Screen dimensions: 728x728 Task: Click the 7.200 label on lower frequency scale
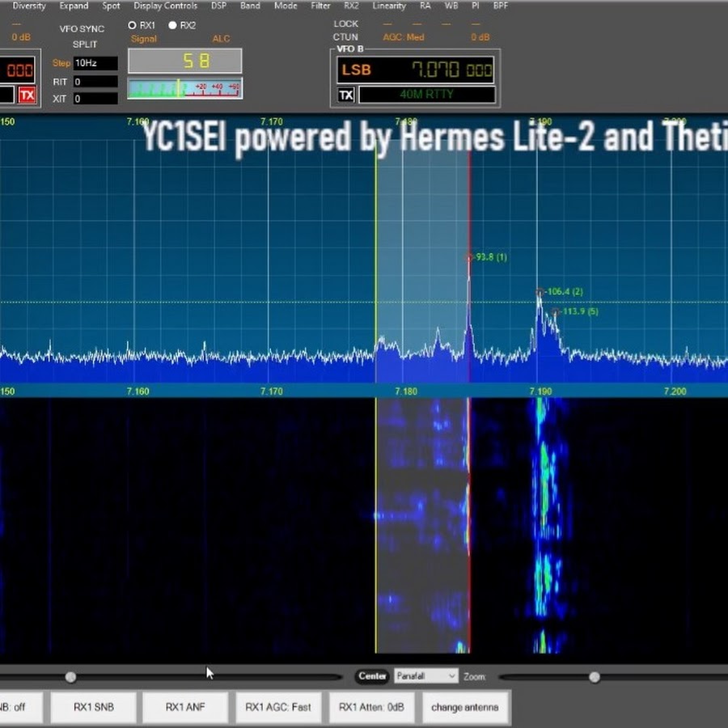click(x=675, y=392)
